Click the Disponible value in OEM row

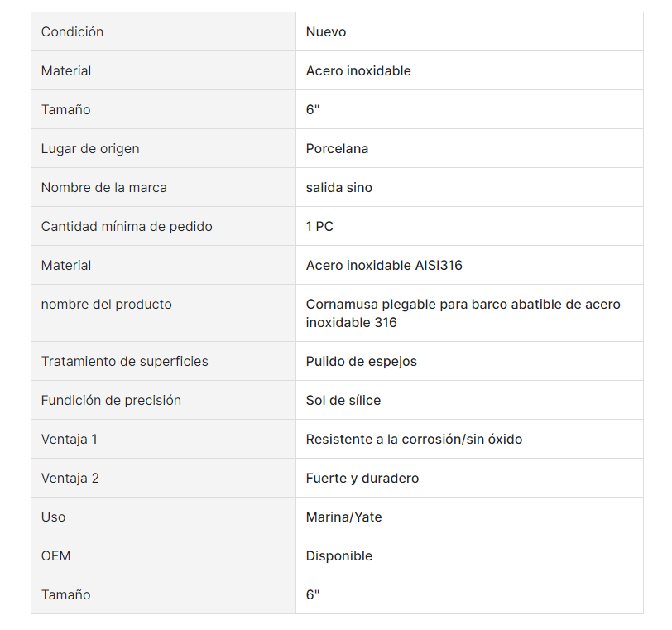pyautogui.click(x=339, y=555)
